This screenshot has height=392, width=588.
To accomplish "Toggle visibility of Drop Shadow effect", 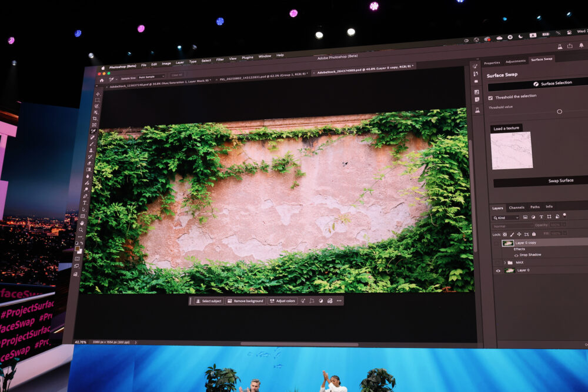I will [516, 255].
